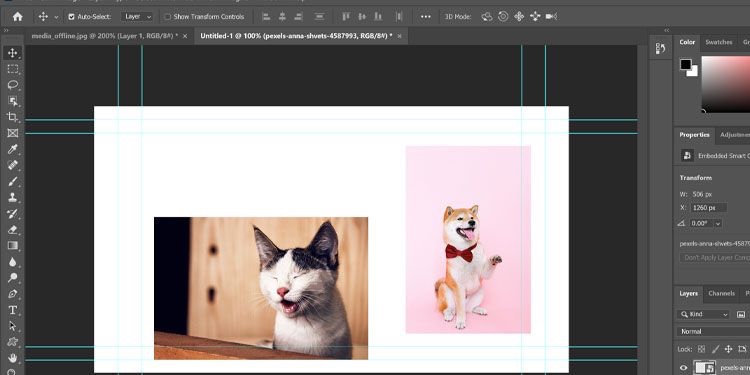Click the Align left edges icon
The width and height of the screenshot is (750, 375).
(266, 17)
